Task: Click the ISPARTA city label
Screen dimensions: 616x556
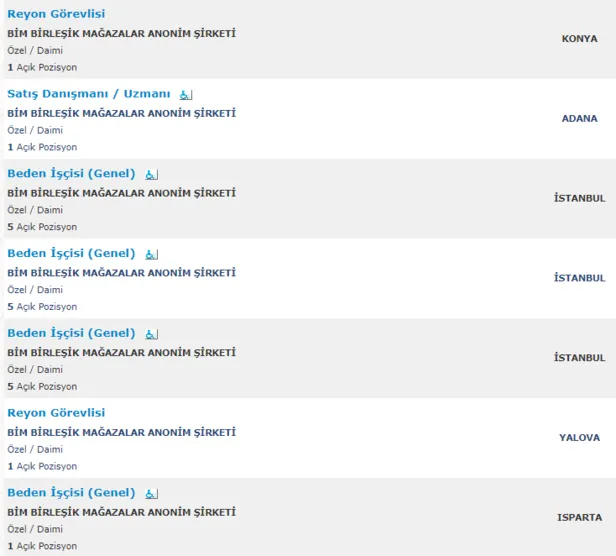Action: [x=580, y=518]
